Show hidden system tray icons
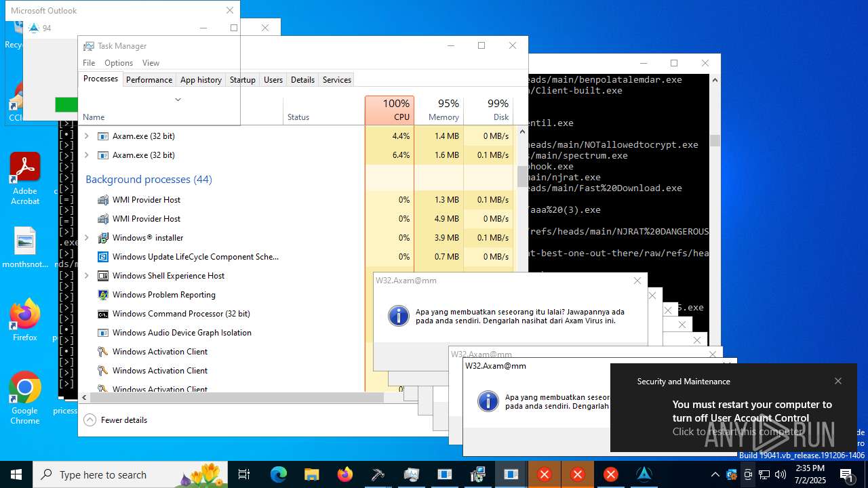 point(715,474)
